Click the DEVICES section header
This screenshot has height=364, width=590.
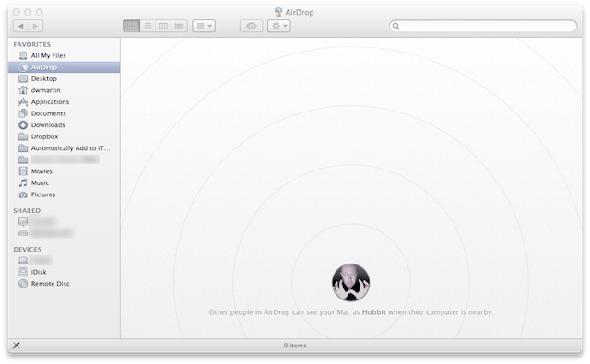[x=28, y=250]
